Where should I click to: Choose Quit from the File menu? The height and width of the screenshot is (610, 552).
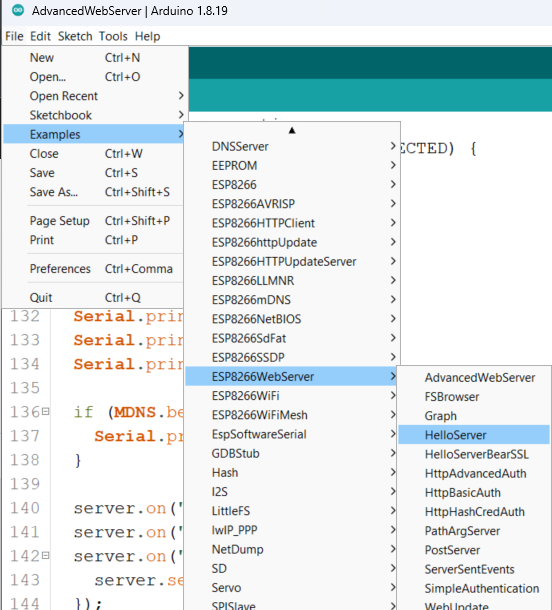(x=93, y=298)
